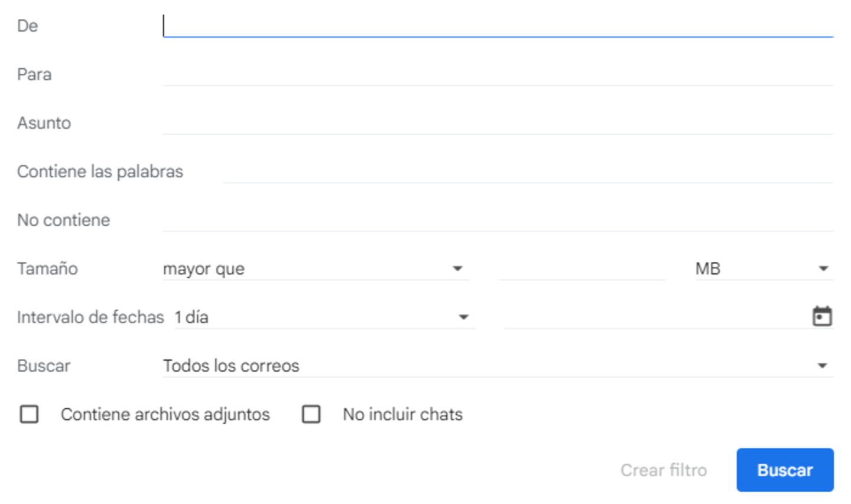
Task: Focus the 'No contiene' input field
Action: coord(498,220)
